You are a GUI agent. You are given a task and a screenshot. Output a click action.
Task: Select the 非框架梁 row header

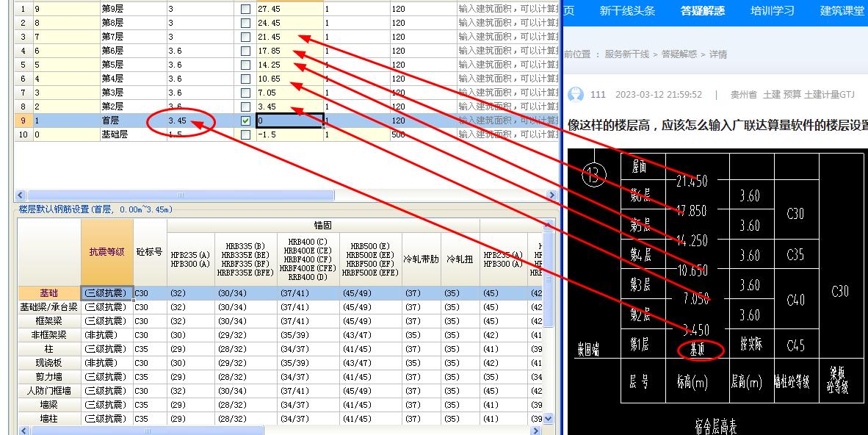point(49,335)
